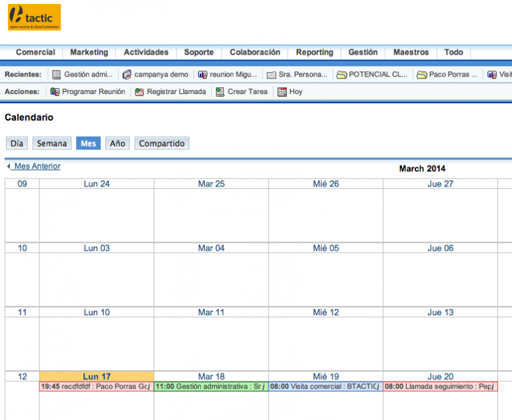Open the Actividades menu
The width and height of the screenshot is (512, 420).
pyautogui.click(x=146, y=52)
